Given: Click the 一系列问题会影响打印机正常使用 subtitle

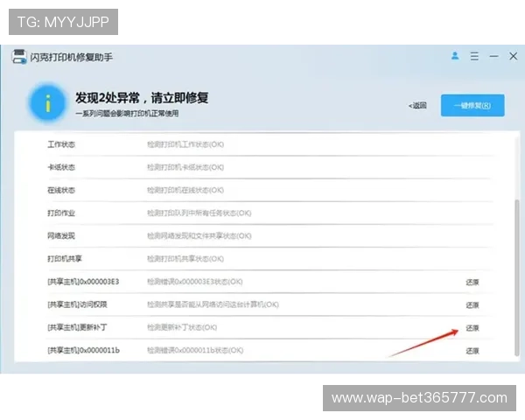Looking at the screenshot, I should tap(127, 114).
